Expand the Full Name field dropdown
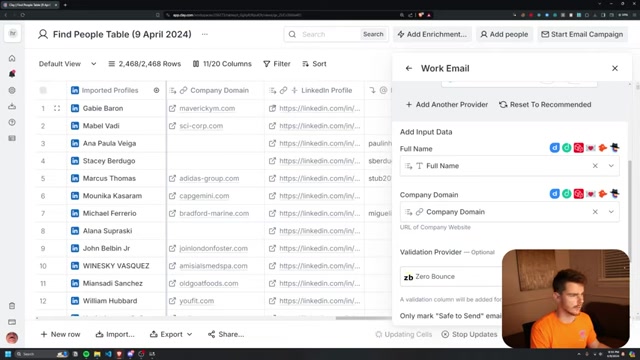This screenshot has width=640, height=360. (x=611, y=166)
